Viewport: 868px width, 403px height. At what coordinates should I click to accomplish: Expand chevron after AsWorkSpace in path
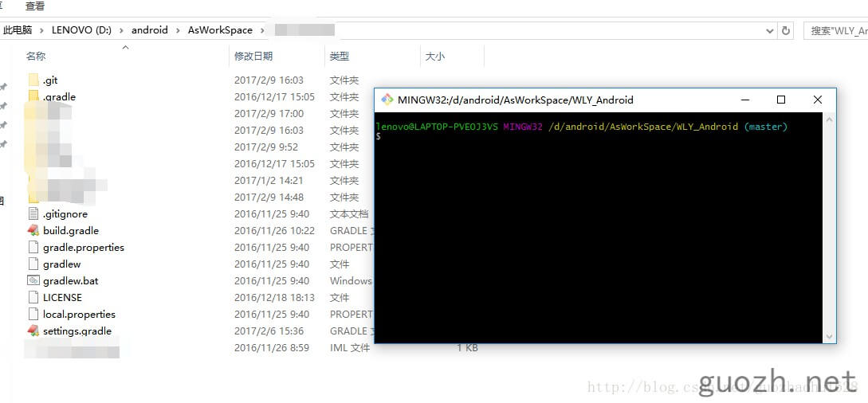[x=263, y=30]
